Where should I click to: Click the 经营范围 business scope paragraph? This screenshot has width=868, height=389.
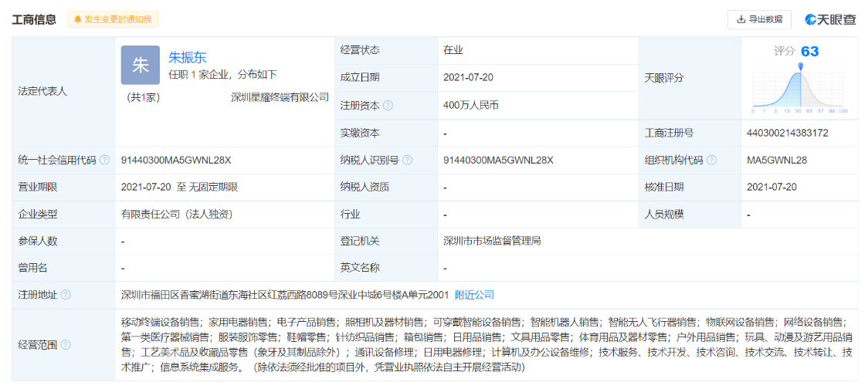(487, 344)
